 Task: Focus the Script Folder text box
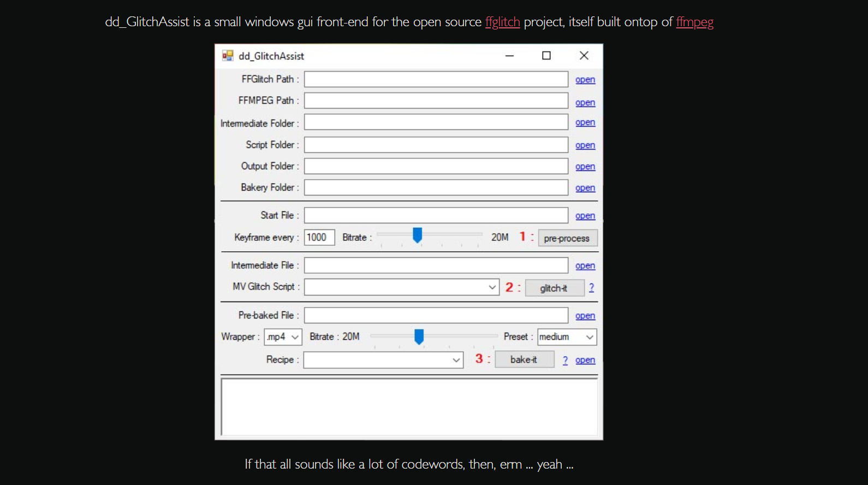436,145
